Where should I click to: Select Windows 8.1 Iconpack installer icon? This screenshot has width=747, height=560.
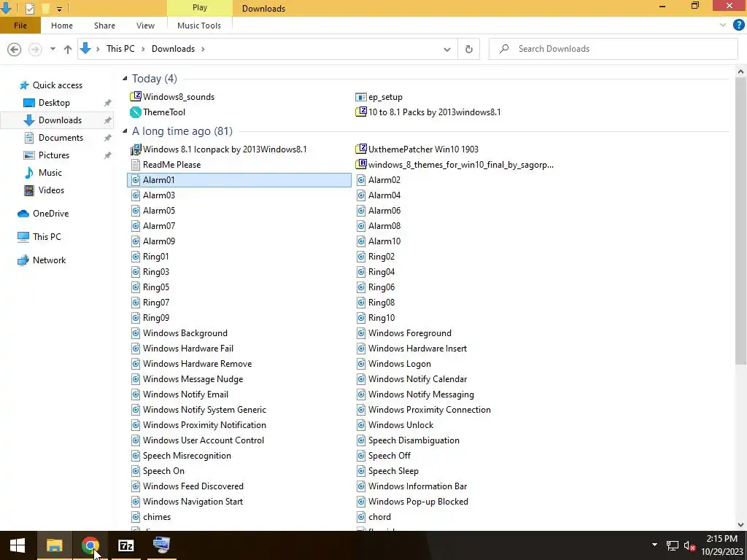pyautogui.click(x=136, y=149)
